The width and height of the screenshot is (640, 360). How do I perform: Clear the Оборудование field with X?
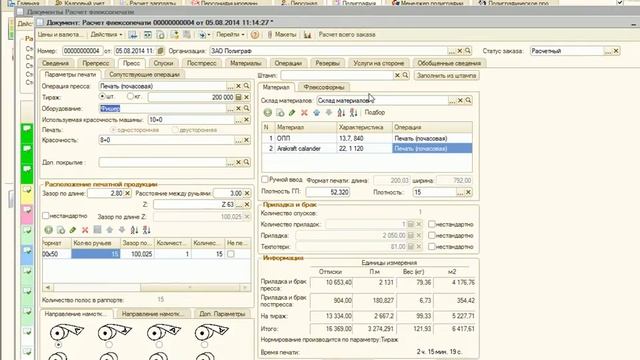(238, 109)
